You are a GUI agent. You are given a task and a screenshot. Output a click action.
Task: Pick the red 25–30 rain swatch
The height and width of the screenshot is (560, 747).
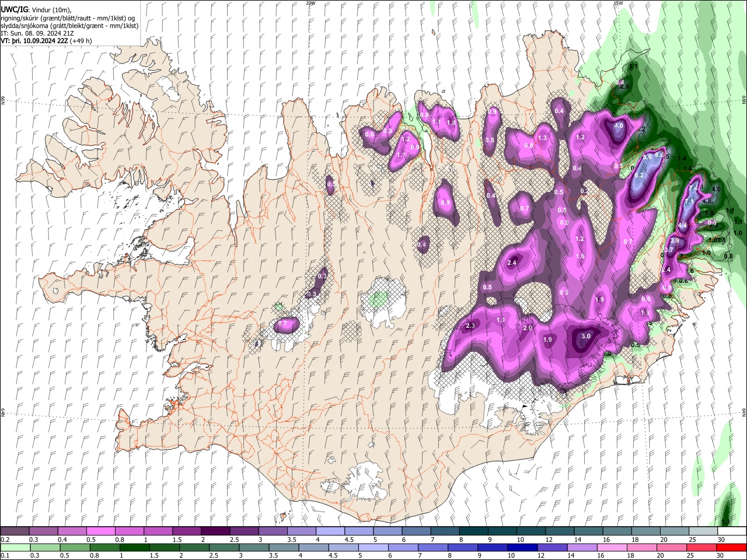(x=703, y=547)
